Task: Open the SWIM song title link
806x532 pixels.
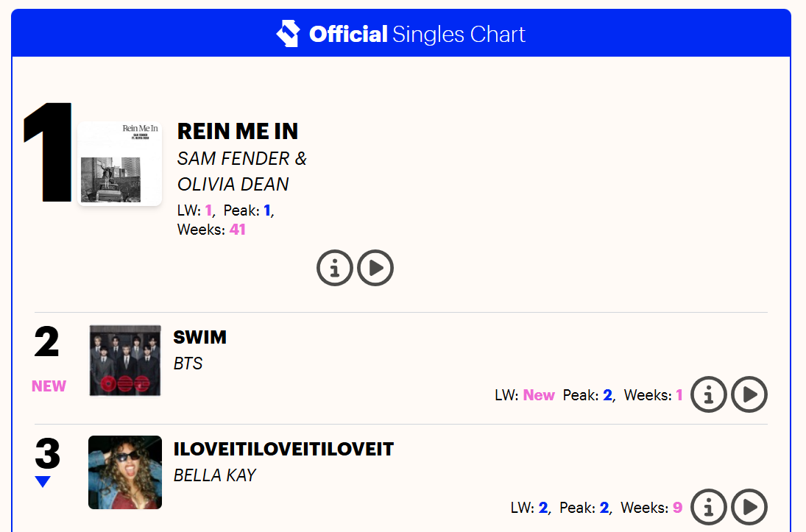Action: (199, 338)
